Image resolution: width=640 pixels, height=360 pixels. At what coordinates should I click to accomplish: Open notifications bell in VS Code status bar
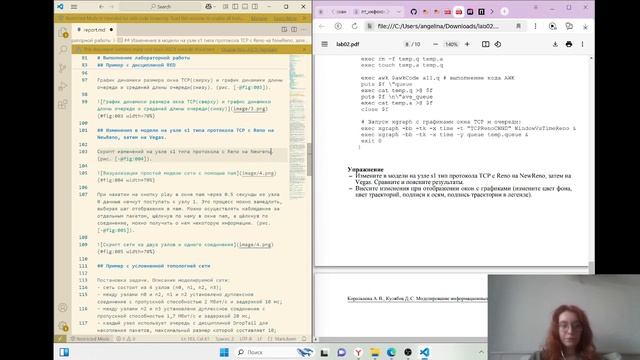pyautogui.click(x=304, y=339)
